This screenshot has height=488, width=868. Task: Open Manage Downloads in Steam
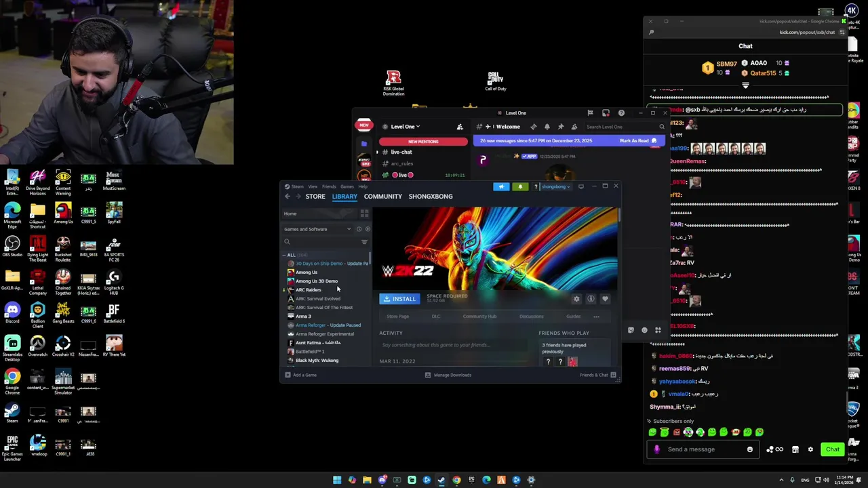point(448,375)
